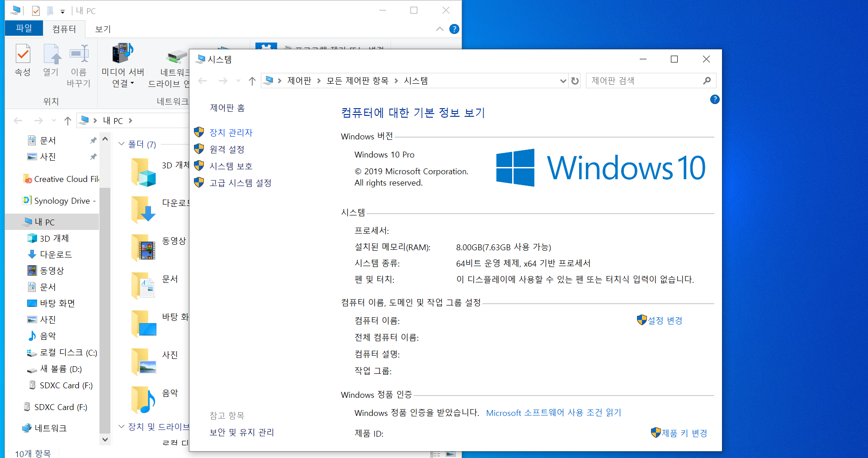Select the 바탕 화면 folder icon
Screen dimensions: 868x458
[x=144, y=324]
